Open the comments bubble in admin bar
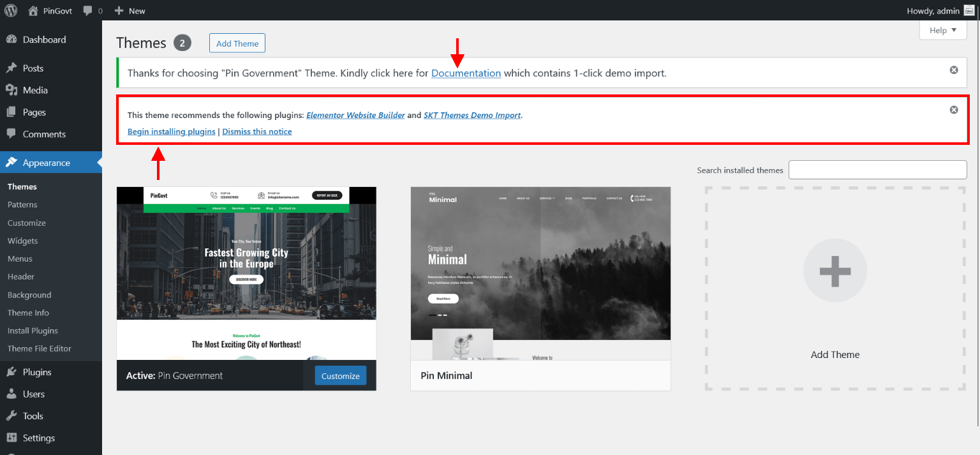The height and width of the screenshot is (455, 980). point(89,11)
